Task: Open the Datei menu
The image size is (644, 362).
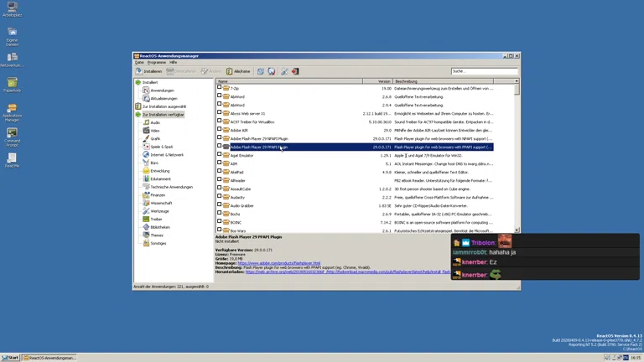Action: (139, 62)
